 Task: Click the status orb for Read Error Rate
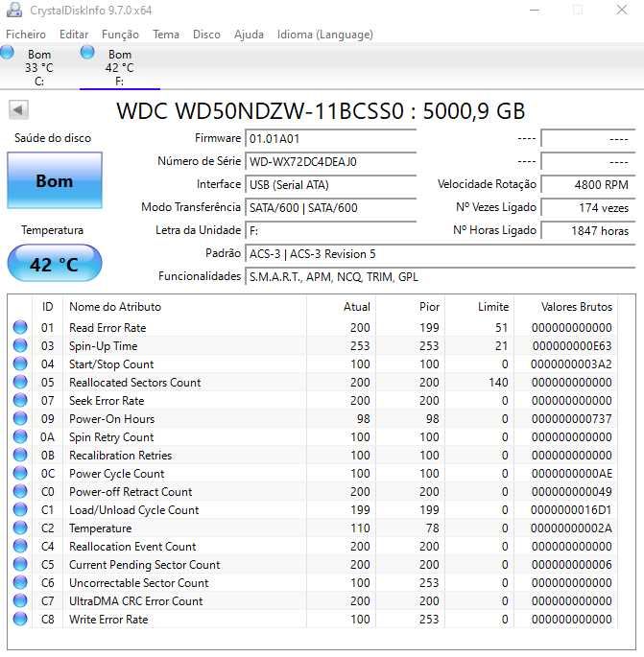20,327
